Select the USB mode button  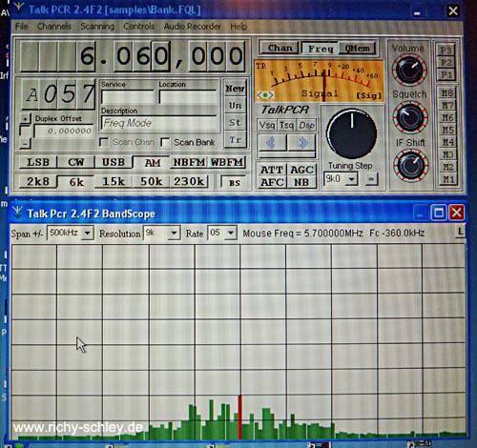(x=114, y=162)
